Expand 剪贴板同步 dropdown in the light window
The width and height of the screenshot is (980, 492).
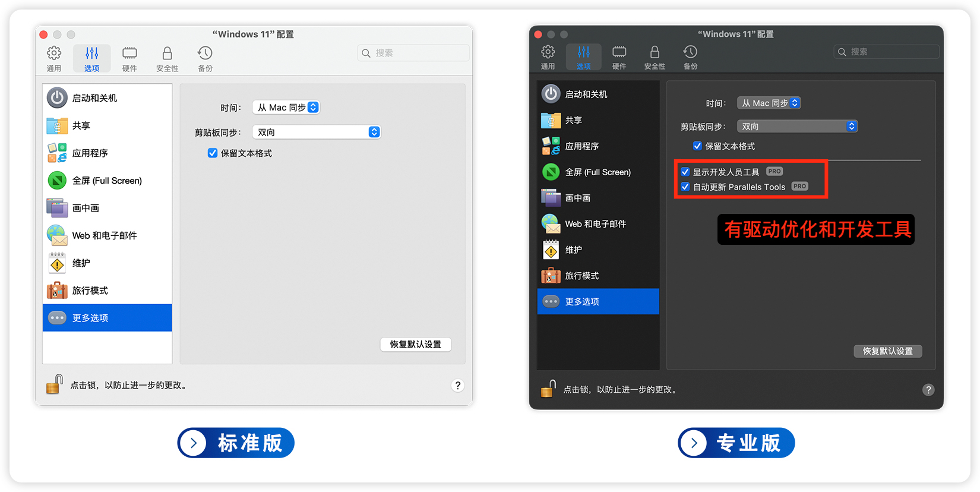point(317,132)
